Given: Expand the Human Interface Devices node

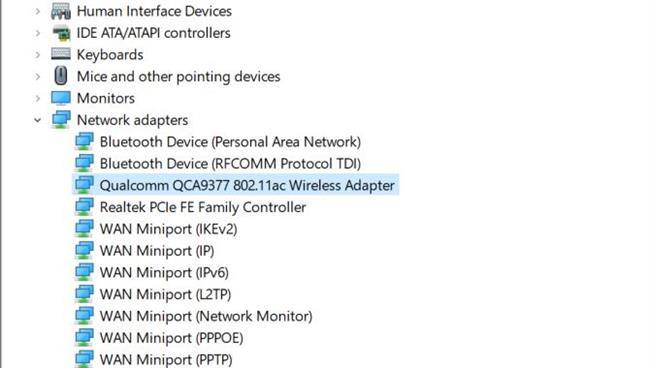Looking at the screenshot, I should tap(38, 11).
